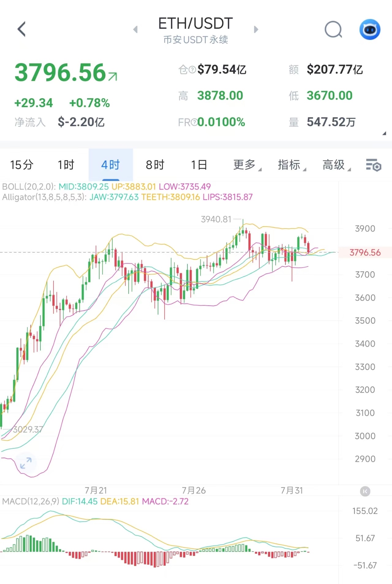392x584 pixels.
Task: Select the 8时 timeframe tab
Action: click(x=155, y=165)
